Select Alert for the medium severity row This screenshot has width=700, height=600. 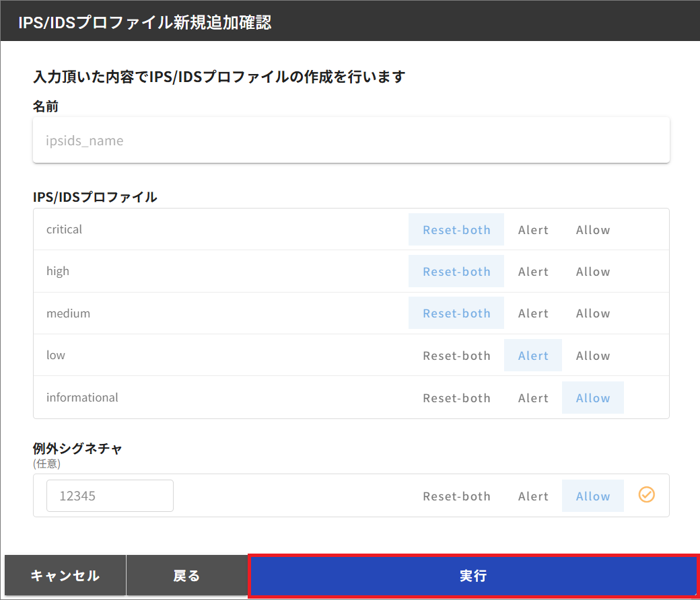pos(533,313)
